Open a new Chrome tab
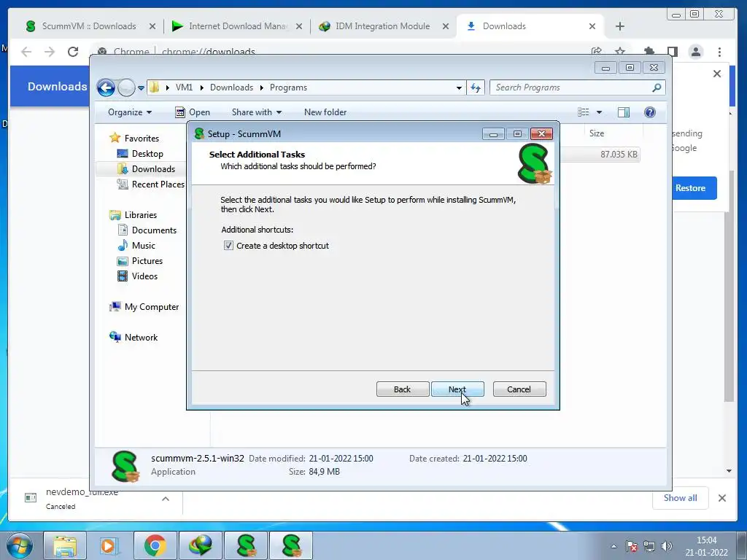The width and height of the screenshot is (747, 560). pos(620,27)
